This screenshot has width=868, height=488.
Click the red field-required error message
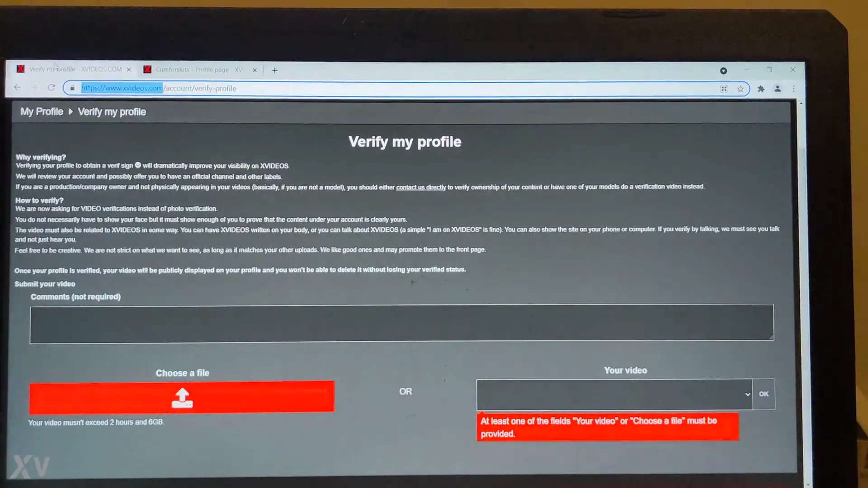[608, 427]
